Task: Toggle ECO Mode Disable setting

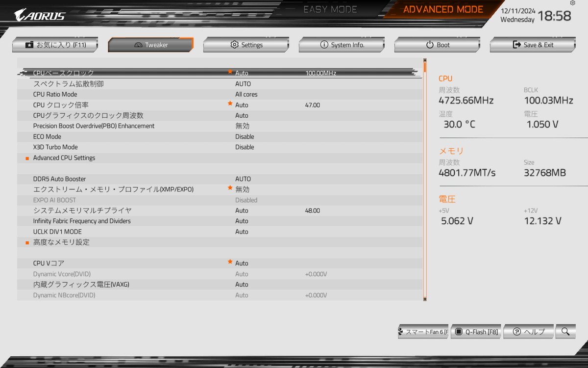Action: click(x=245, y=137)
